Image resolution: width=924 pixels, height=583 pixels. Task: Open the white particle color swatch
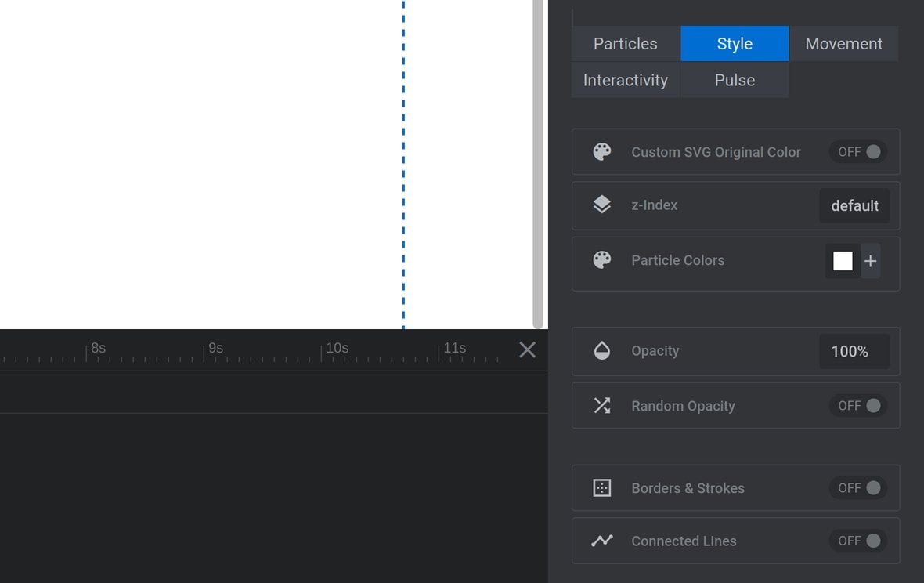[843, 261]
